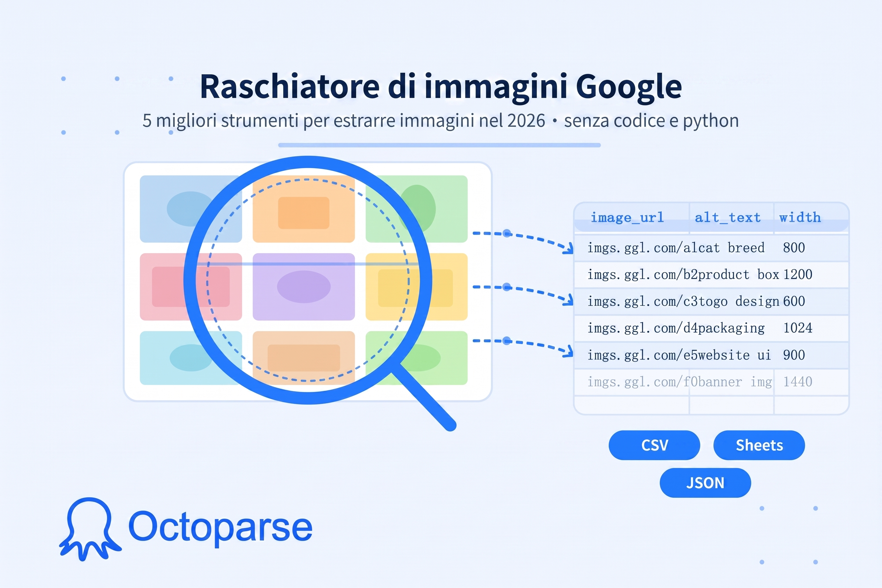Click the JSON export button

click(x=705, y=483)
